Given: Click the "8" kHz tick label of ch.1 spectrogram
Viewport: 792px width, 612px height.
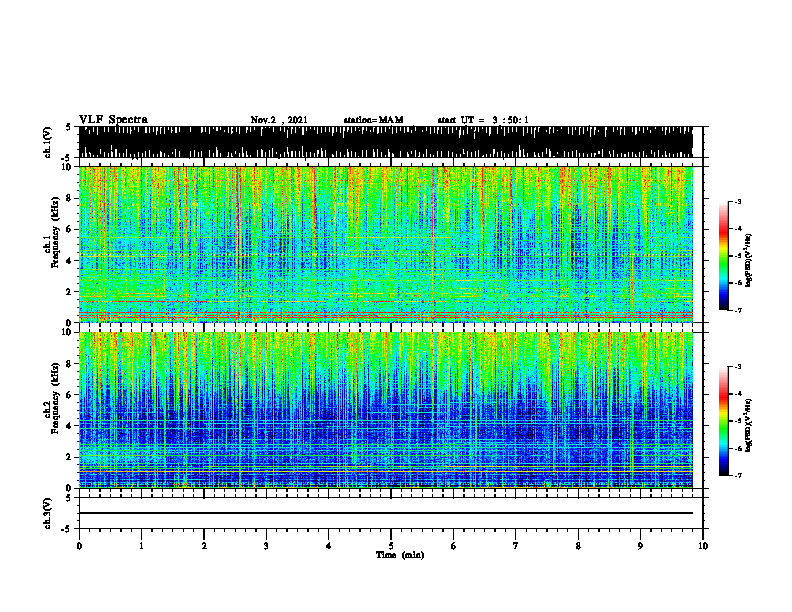Looking at the screenshot, I should coord(70,198).
